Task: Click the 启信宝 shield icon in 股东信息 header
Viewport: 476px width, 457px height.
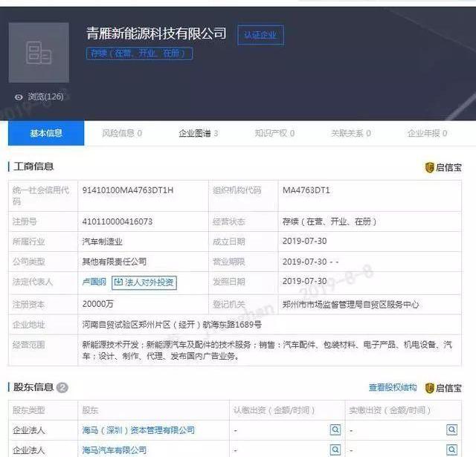Action: click(430, 388)
